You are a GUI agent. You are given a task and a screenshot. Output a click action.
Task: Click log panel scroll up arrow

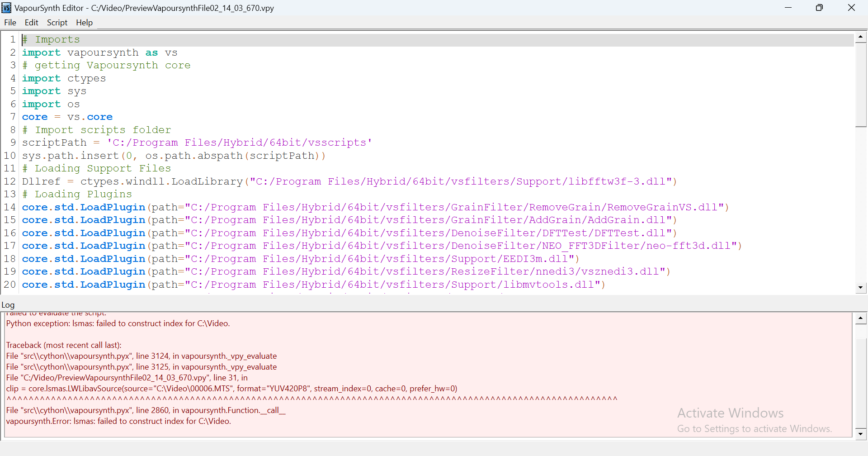860,318
